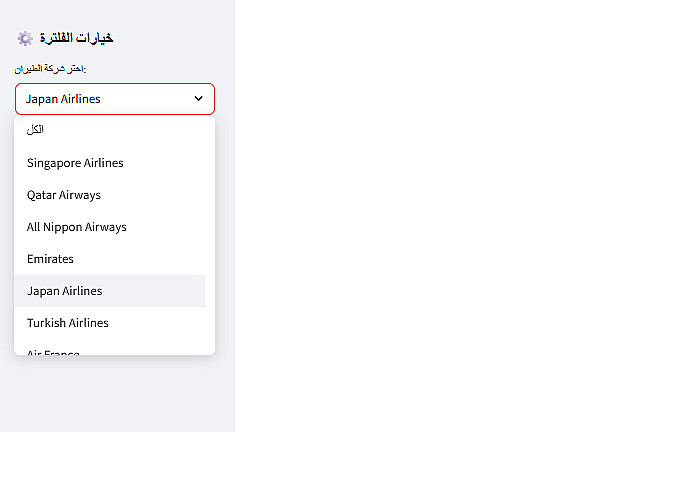
Task: Click the highlighted Japan Airlines option
Action: point(65,291)
